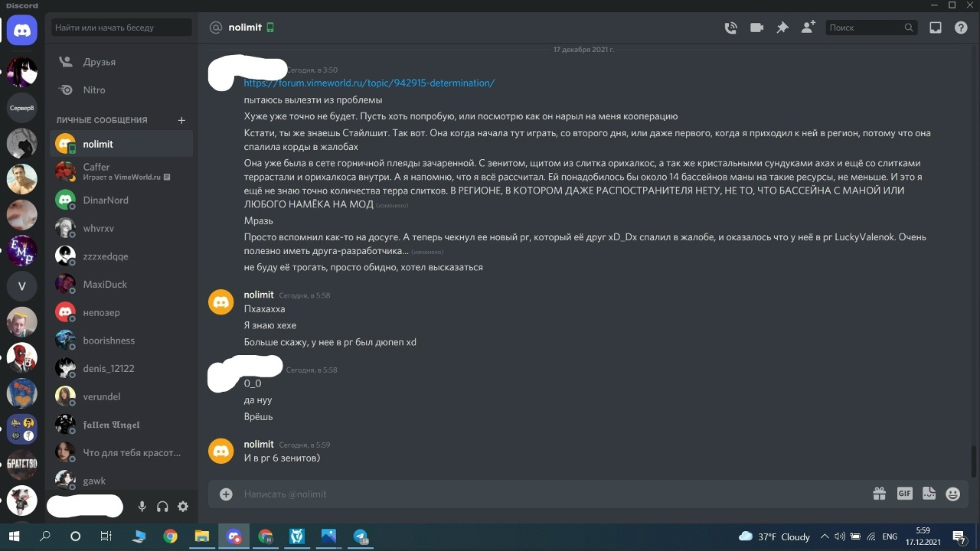
Task: Start a voice call with nolimit
Action: click(730, 28)
